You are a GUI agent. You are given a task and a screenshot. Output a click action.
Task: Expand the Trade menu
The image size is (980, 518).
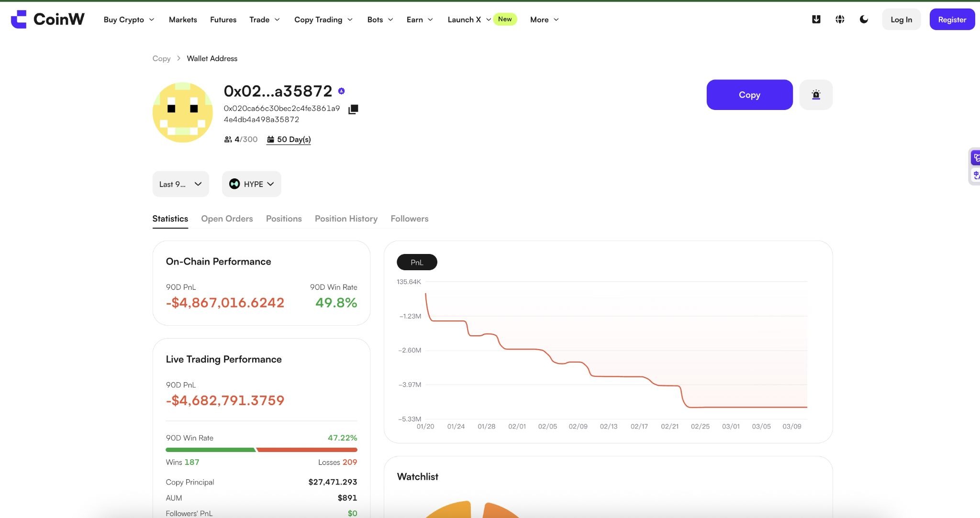point(264,20)
